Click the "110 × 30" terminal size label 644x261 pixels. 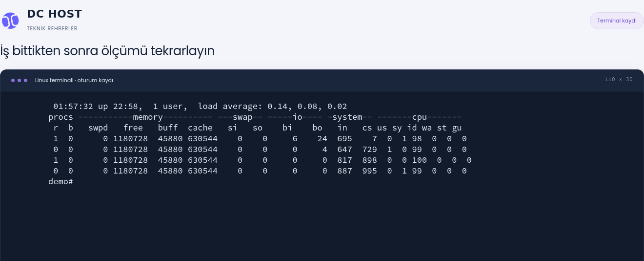pos(619,80)
